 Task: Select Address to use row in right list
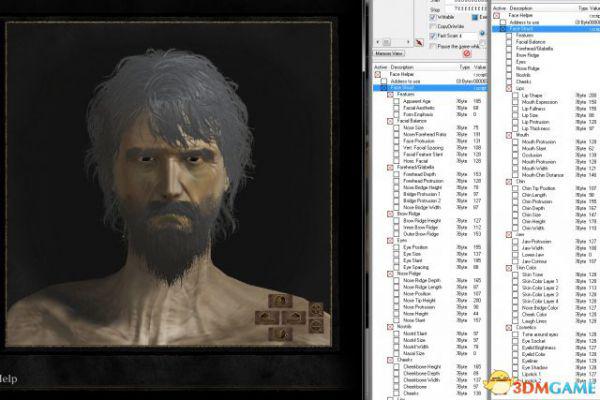tap(546, 22)
